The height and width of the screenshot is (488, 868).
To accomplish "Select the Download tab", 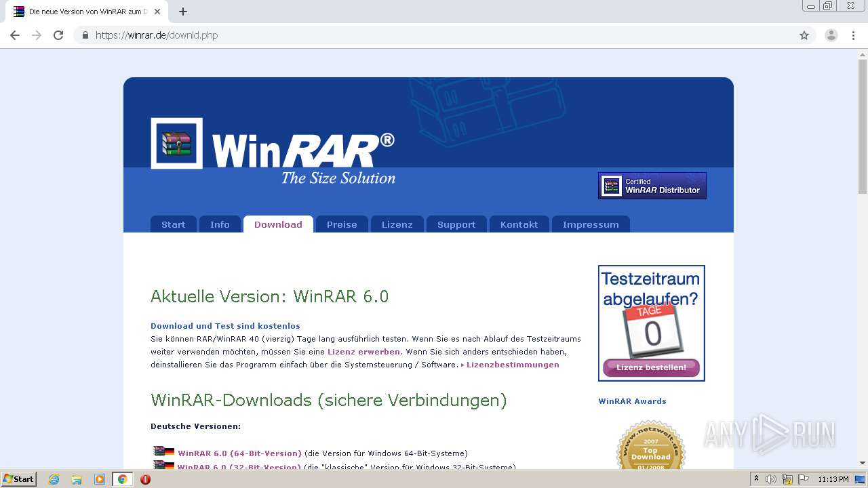I will [278, 224].
